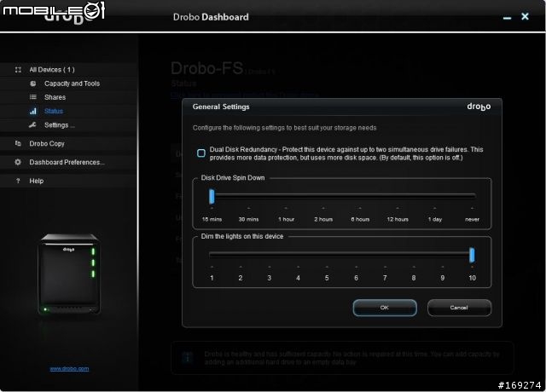Screen dimensions: 546x392
Task: Click the General Settings dialog title
Action: 221,107
